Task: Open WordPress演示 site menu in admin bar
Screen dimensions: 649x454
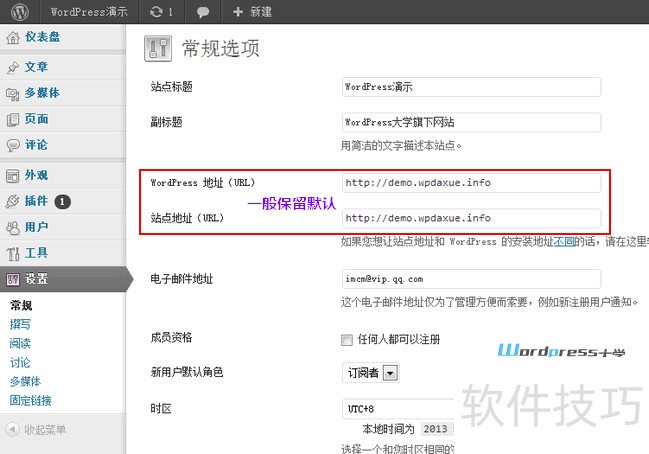Action: pyautogui.click(x=89, y=12)
